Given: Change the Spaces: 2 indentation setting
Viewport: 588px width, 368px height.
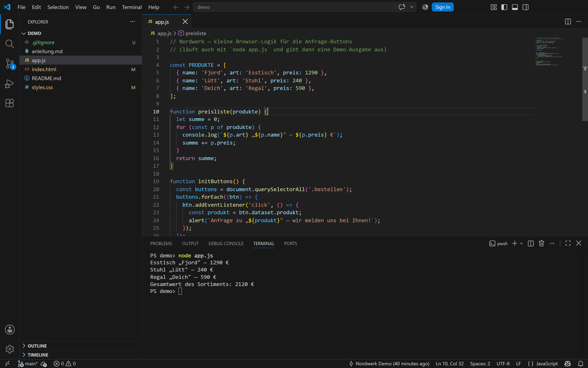Looking at the screenshot, I should (480, 364).
